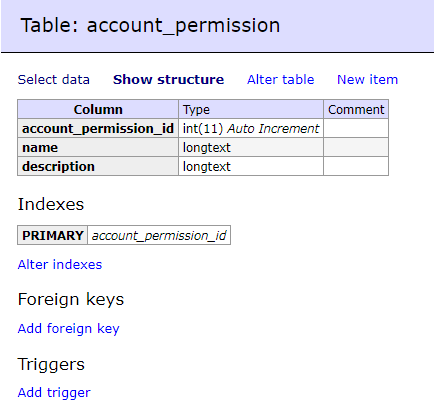Image resolution: width=442 pixels, height=408 pixels.
Task: Click the Add trigger link
Action: pos(54,393)
